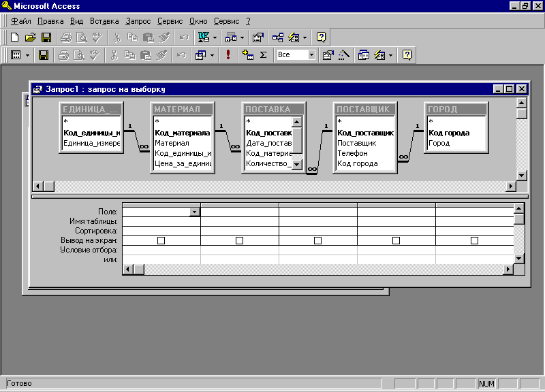
Task: Check Show box in fifth grid column
Action: pyautogui.click(x=474, y=240)
